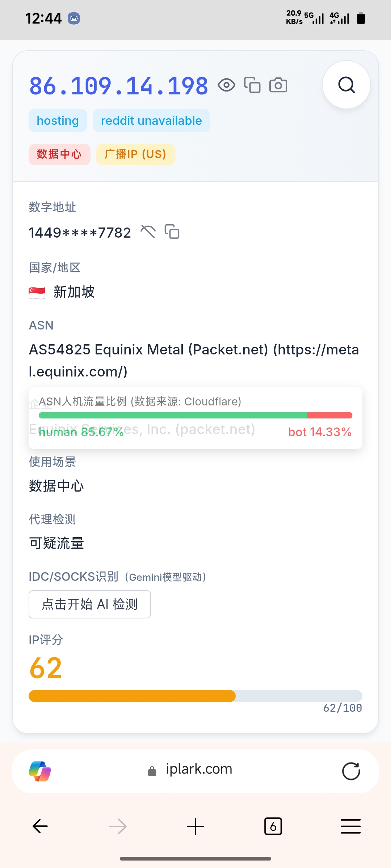391x868 pixels.
Task: Go back to previous page
Action: (x=40, y=826)
